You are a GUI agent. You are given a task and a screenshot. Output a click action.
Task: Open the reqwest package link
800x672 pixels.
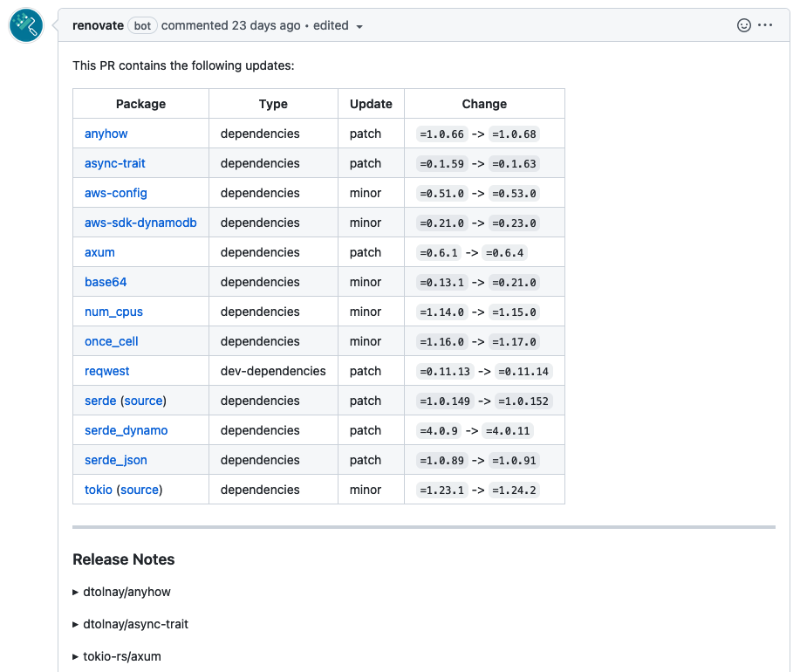click(106, 371)
